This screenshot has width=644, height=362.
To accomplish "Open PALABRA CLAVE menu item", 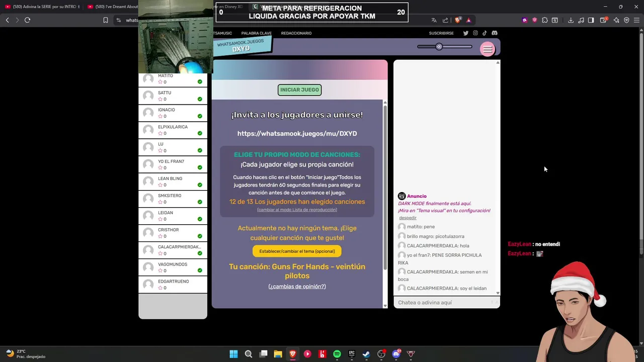I will click(x=256, y=33).
